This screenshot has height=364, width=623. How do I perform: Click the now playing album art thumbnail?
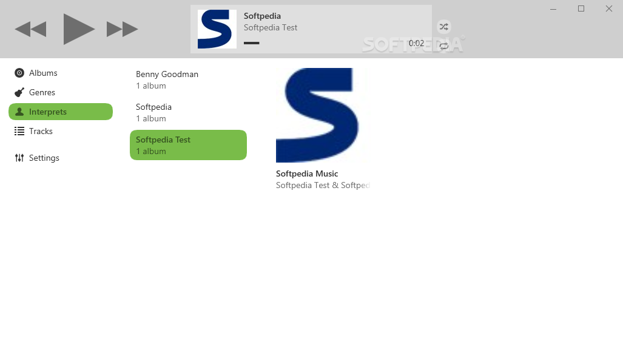tap(217, 29)
